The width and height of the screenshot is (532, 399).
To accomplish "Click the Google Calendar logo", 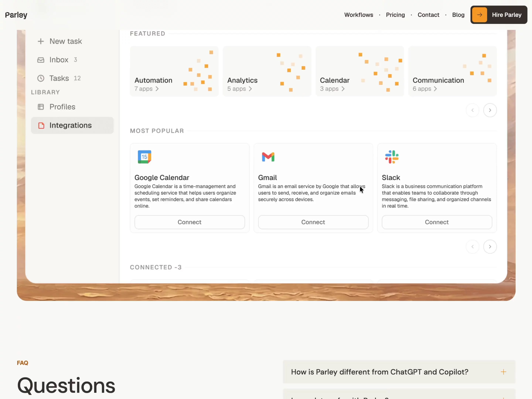I will coord(144,157).
